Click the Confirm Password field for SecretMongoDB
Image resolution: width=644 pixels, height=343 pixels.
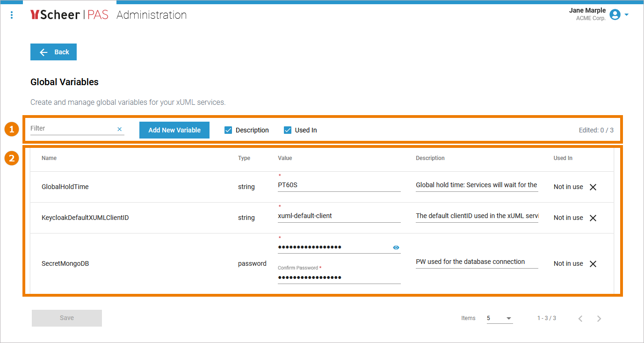[x=339, y=277]
